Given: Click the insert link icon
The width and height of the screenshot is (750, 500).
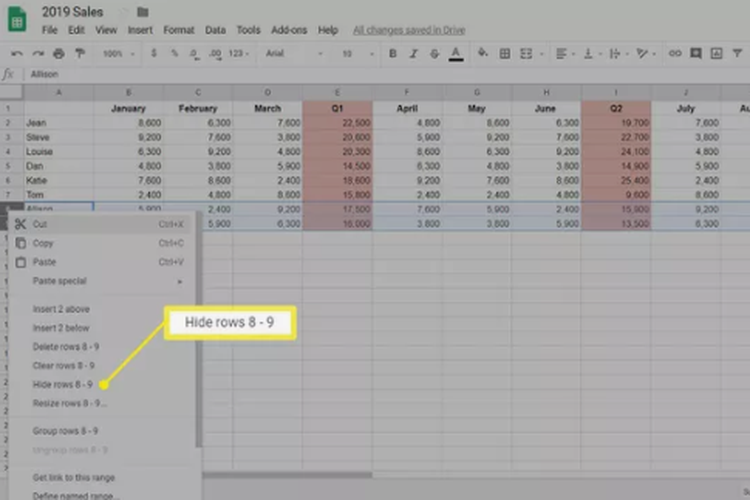Looking at the screenshot, I should click(x=674, y=53).
